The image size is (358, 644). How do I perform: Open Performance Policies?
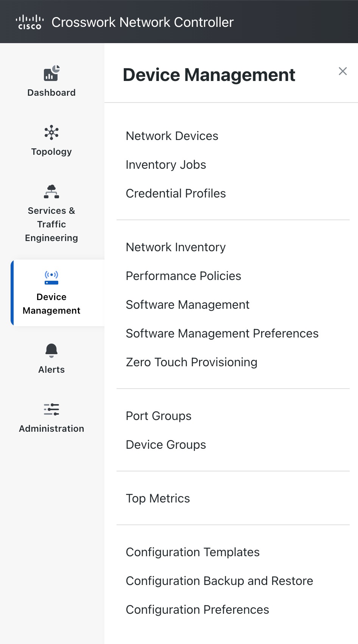pyautogui.click(x=184, y=276)
